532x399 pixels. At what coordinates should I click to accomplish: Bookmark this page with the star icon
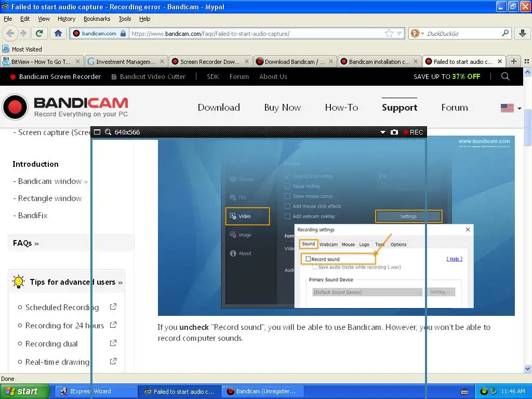point(389,33)
